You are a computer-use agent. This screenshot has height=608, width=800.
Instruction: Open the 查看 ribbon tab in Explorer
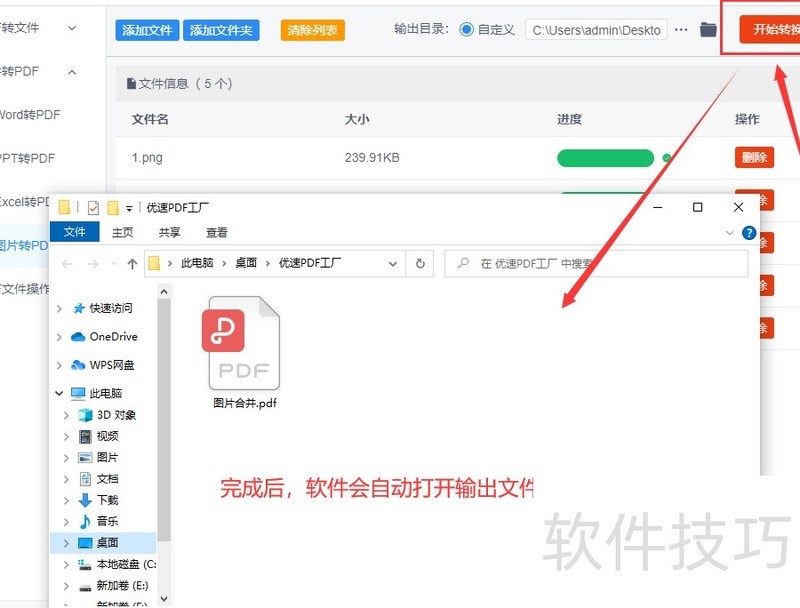[x=216, y=233]
